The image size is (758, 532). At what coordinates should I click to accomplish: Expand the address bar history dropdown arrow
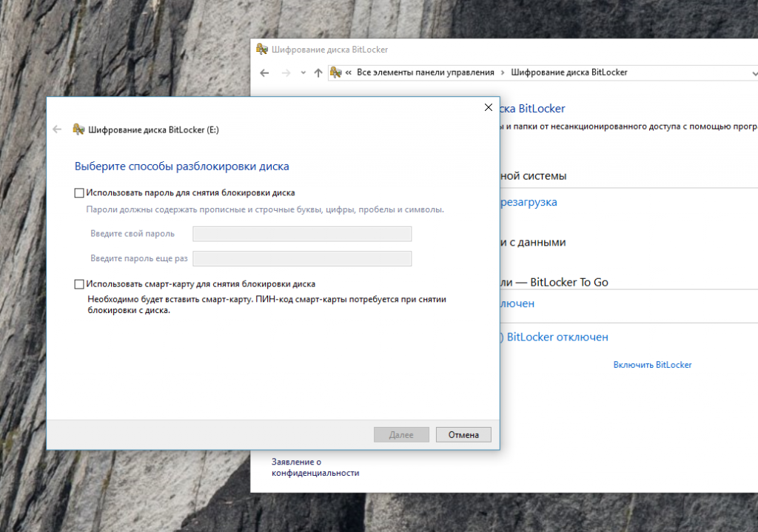(x=754, y=73)
